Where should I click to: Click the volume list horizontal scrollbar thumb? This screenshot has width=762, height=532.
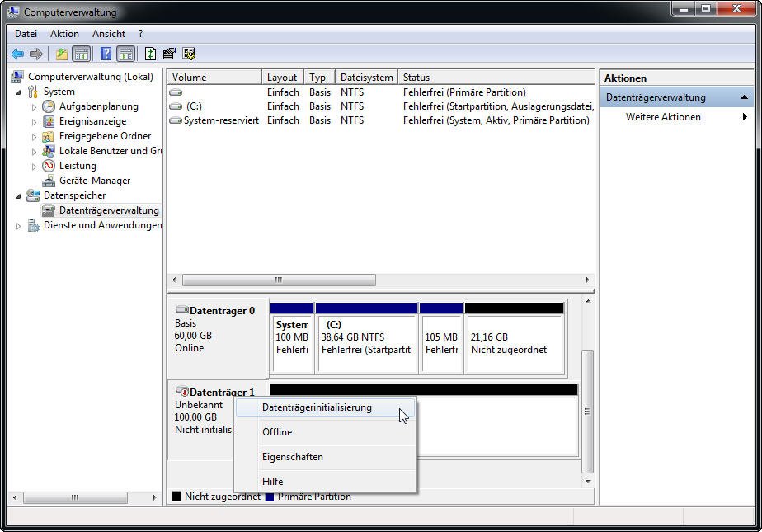coord(279,280)
